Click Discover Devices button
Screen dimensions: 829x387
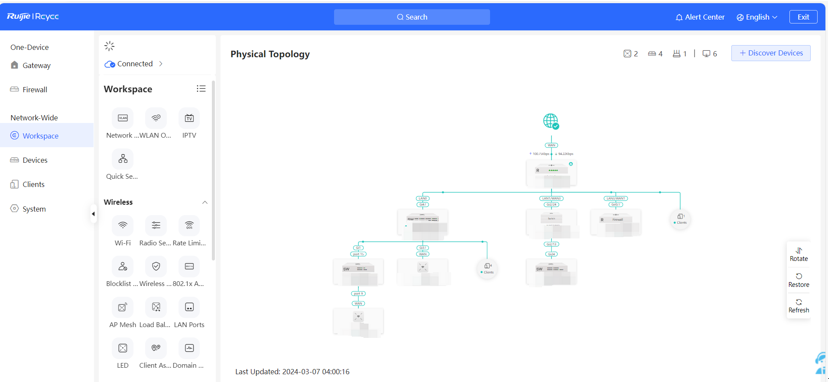[771, 53]
